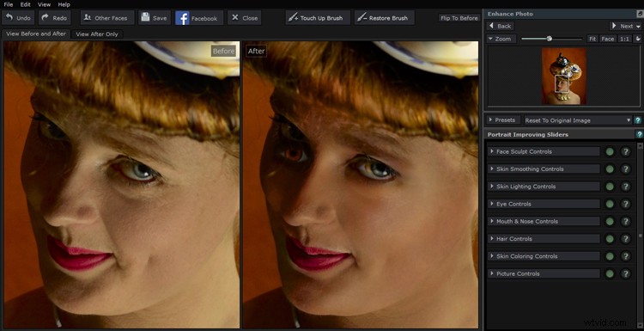Click the Undo button
The height and width of the screenshot is (331, 644).
pos(18,18)
